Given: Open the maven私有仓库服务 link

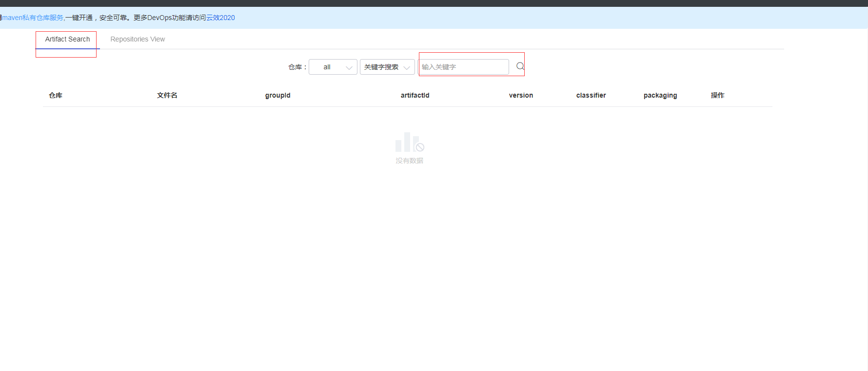Looking at the screenshot, I should tap(33, 18).
